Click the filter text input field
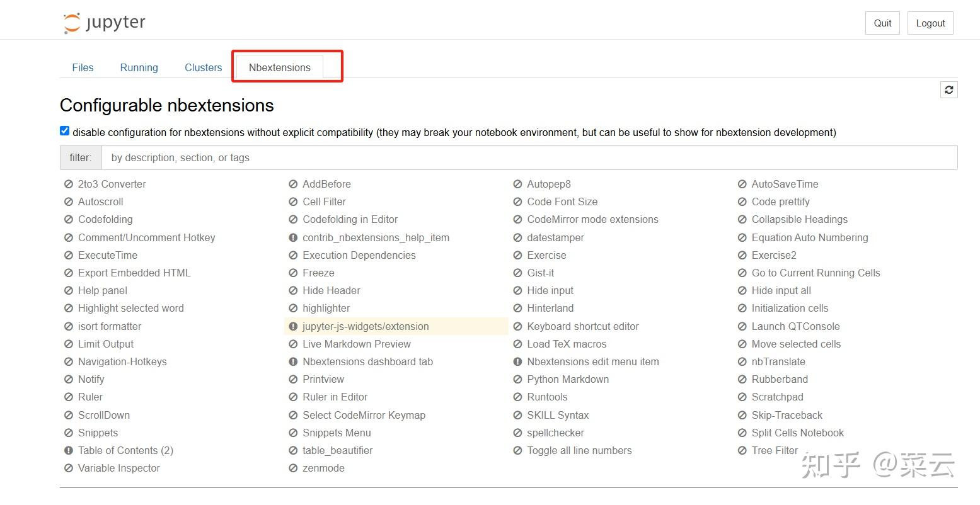The width and height of the screenshot is (980, 505). [x=529, y=157]
